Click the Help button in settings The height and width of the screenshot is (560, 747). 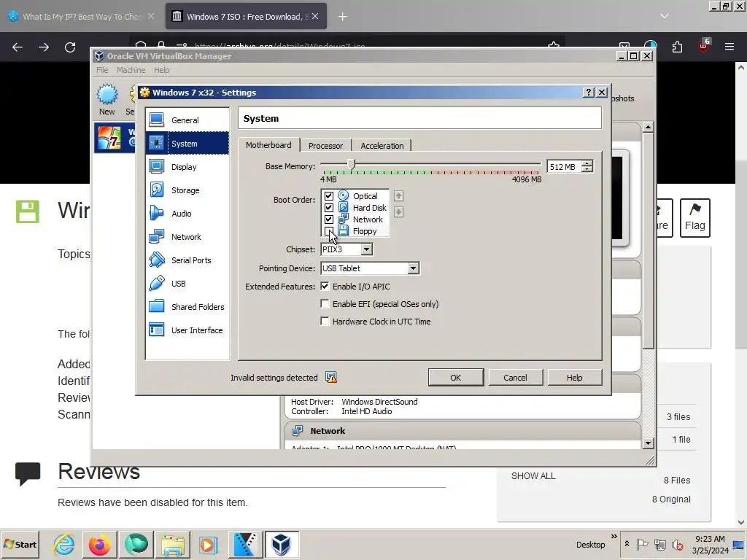click(x=575, y=378)
